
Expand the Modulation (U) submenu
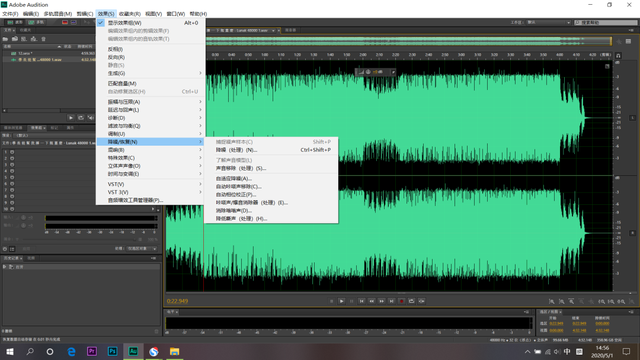(x=150, y=133)
